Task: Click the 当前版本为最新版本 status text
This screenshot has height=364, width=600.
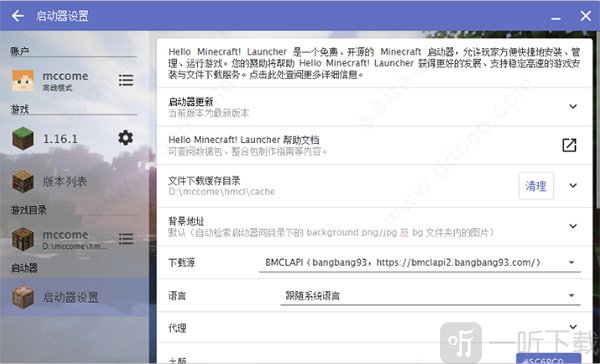Action: point(209,114)
